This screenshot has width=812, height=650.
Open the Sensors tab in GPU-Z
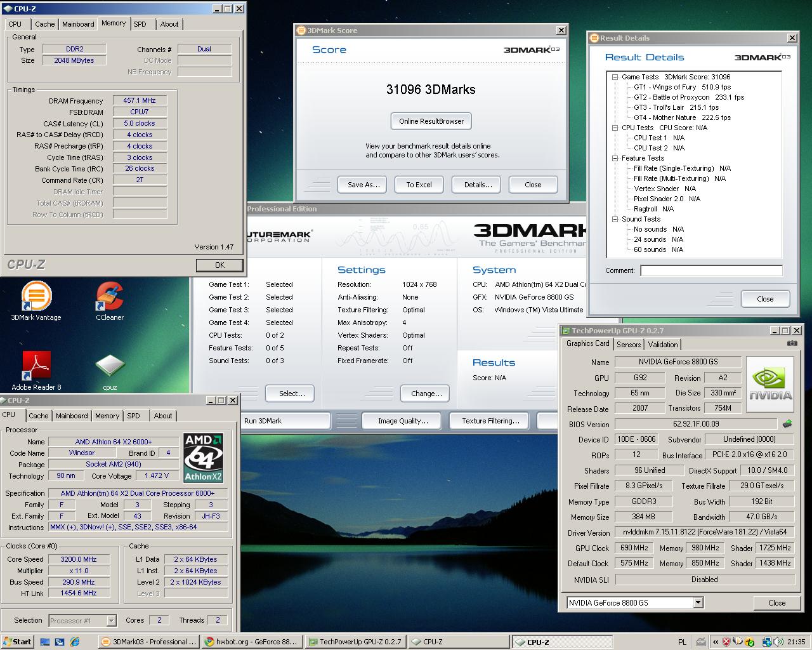pyautogui.click(x=629, y=344)
